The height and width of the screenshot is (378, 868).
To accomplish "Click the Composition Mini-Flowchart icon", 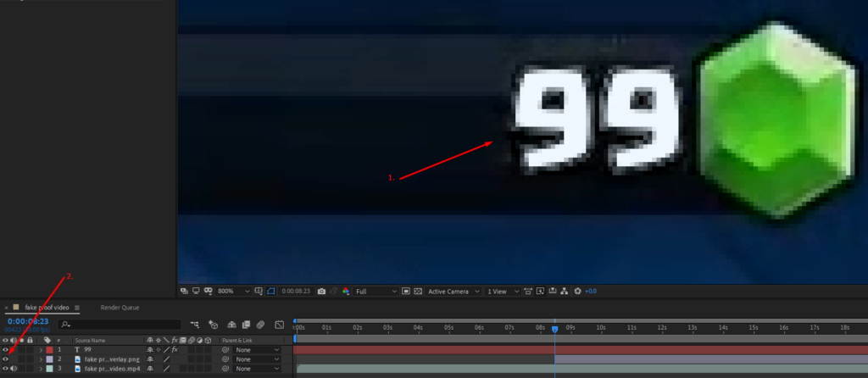I will [x=194, y=325].
